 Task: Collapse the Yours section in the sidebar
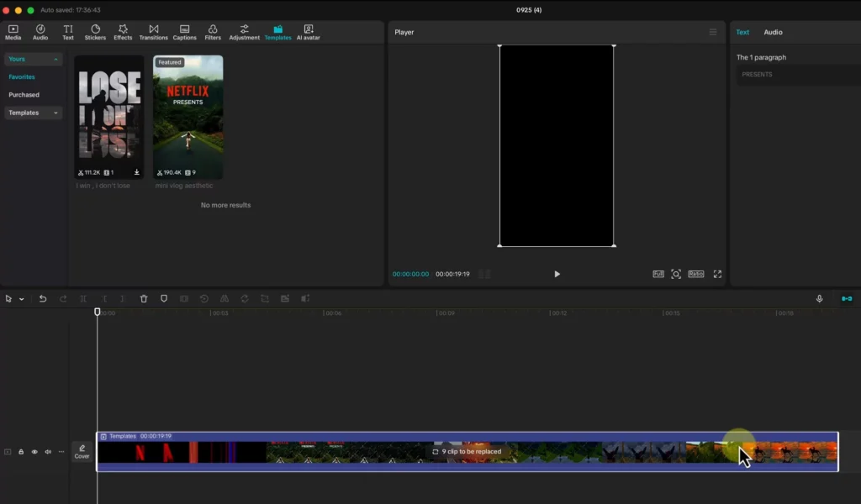pos(55,60)
